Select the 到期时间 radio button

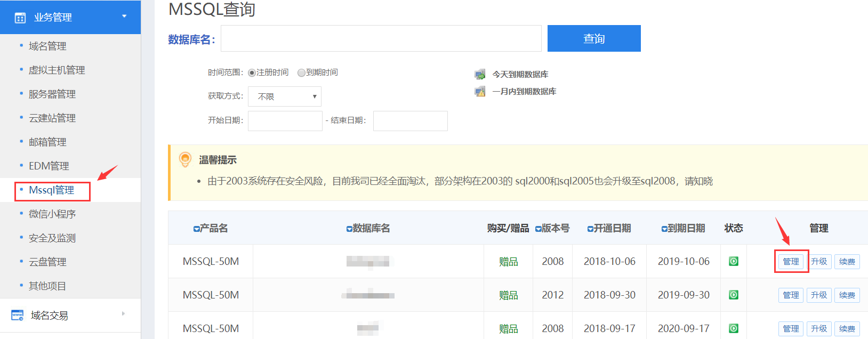tap(301, 72)
